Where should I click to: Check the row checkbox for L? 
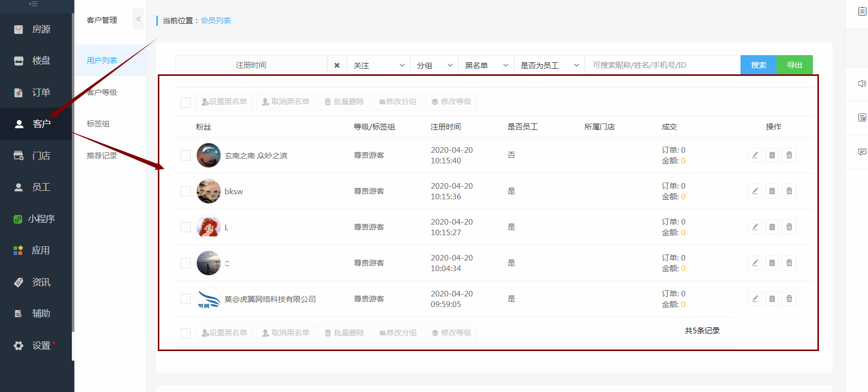point(186,227)
